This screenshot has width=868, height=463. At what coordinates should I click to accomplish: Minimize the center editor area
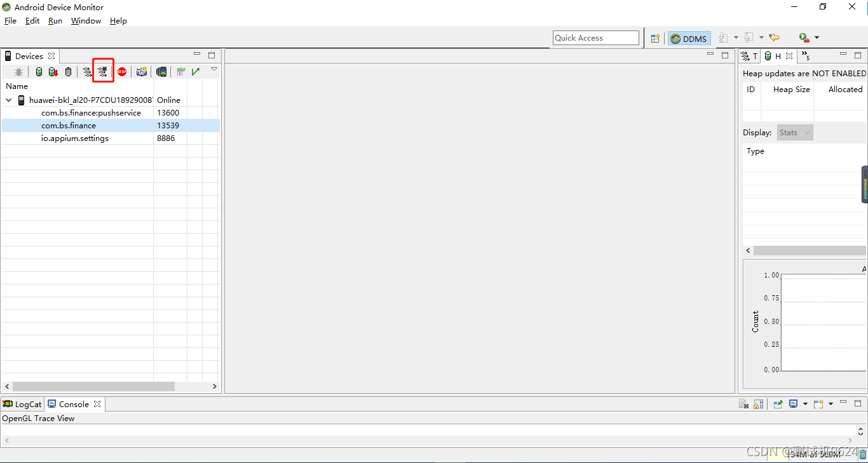click(710, 55)
